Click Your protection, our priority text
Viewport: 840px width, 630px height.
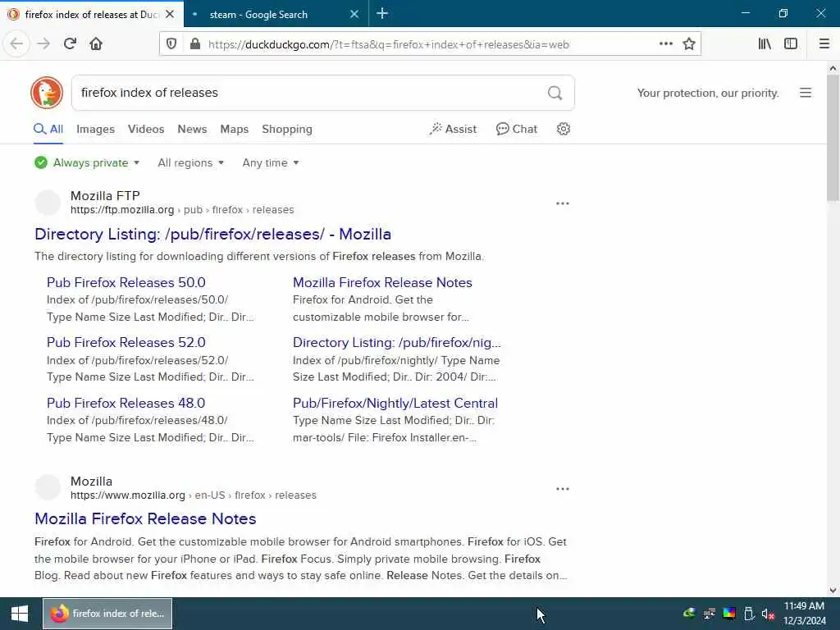point(708,94)
